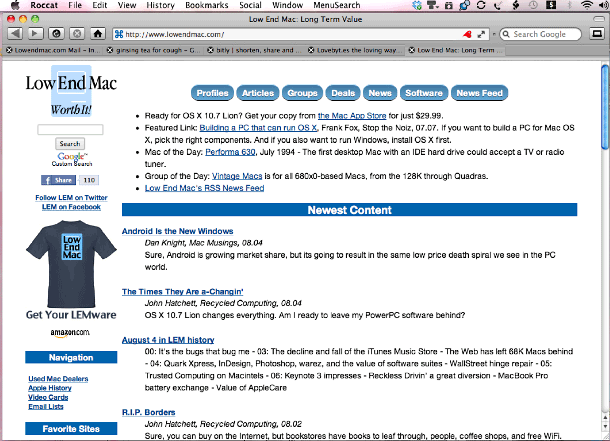The image size is (610, 441).
Task: Click the screen icon button beside search field
Action: click(597, 34)
